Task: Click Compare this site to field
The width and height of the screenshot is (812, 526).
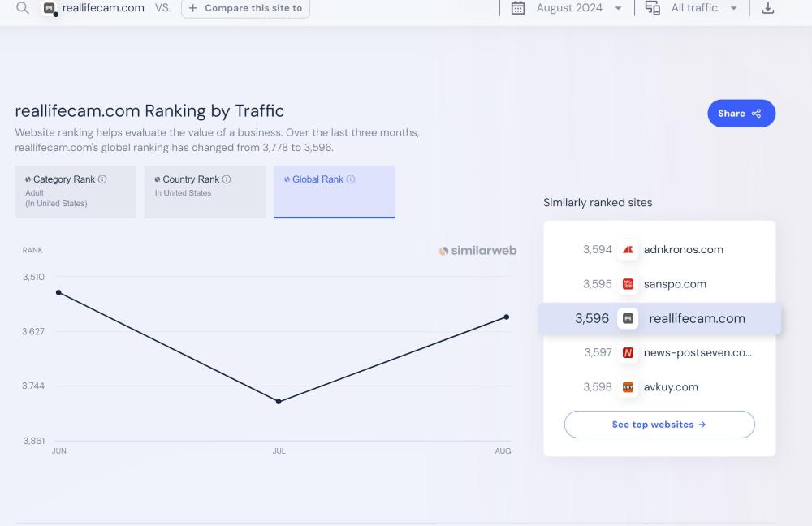Action: point(245,8)
